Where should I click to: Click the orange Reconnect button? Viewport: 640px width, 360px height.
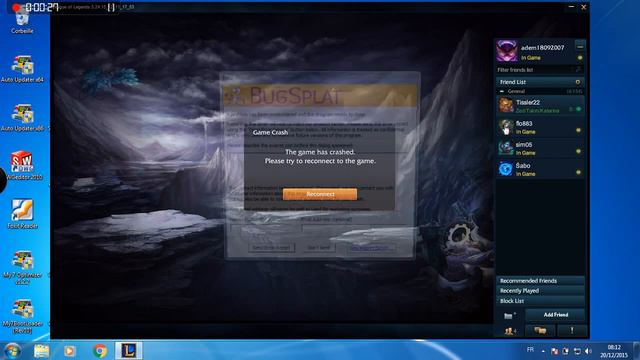[320, 194]
